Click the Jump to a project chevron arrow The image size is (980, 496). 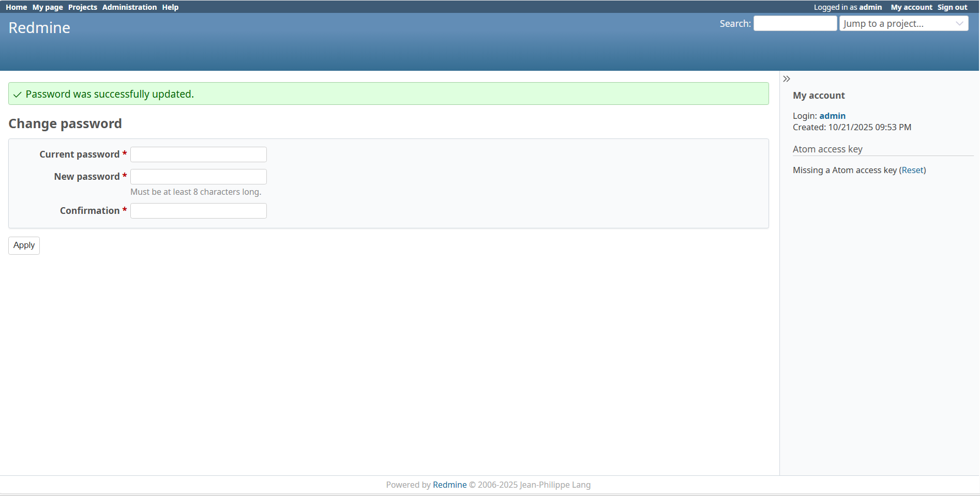point(959,24)
